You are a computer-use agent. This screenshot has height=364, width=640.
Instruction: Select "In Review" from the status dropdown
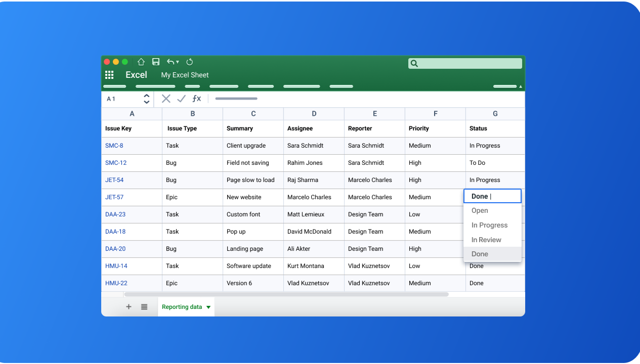click(486, 240)
